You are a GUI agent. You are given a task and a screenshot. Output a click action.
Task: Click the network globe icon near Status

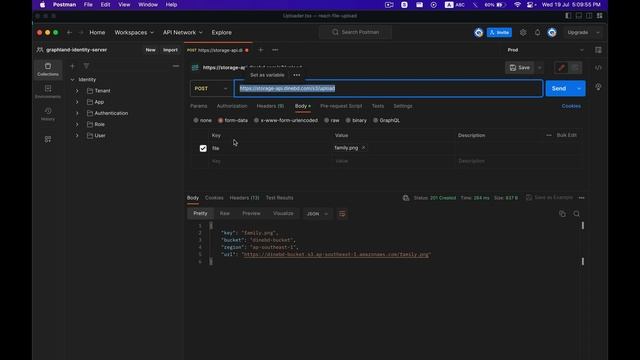406,198
